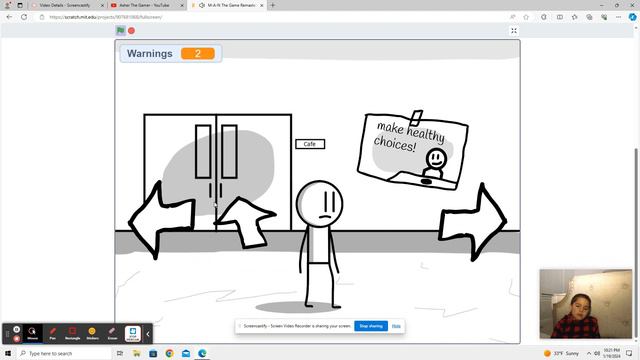Open Collections panel
640x360 pixels.
(589, 17)
